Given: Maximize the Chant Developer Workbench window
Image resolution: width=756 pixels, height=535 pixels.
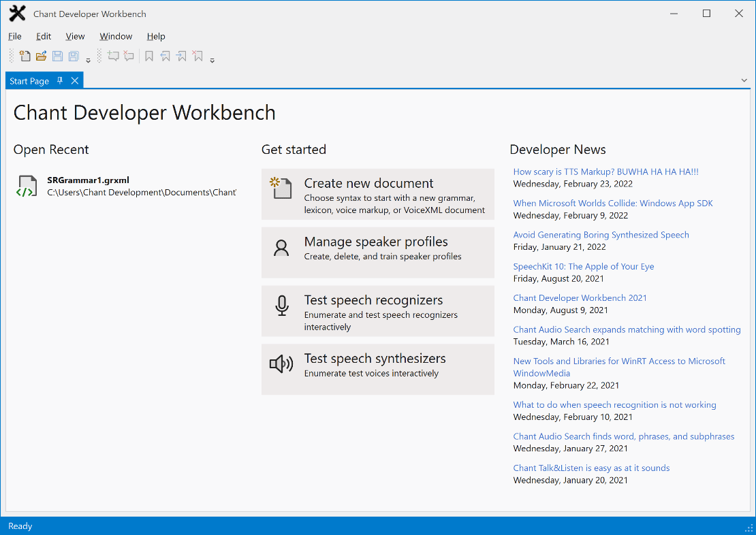Looking at the screenshot, I should point(706,14).
